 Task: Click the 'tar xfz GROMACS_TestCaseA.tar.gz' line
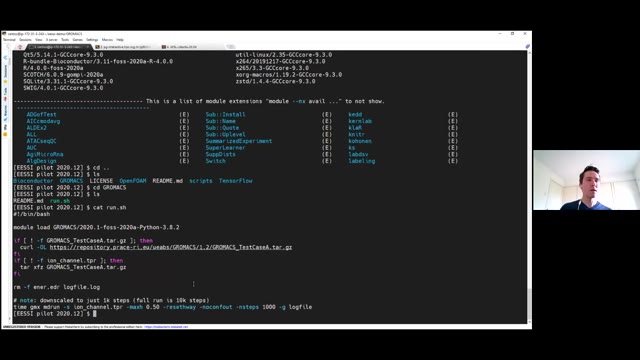point(73,267)
